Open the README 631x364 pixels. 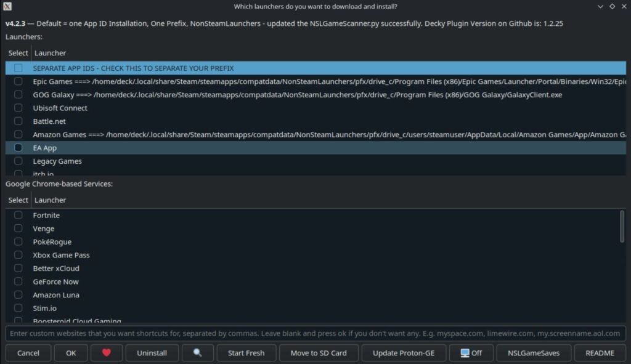(x=600, y=353)
